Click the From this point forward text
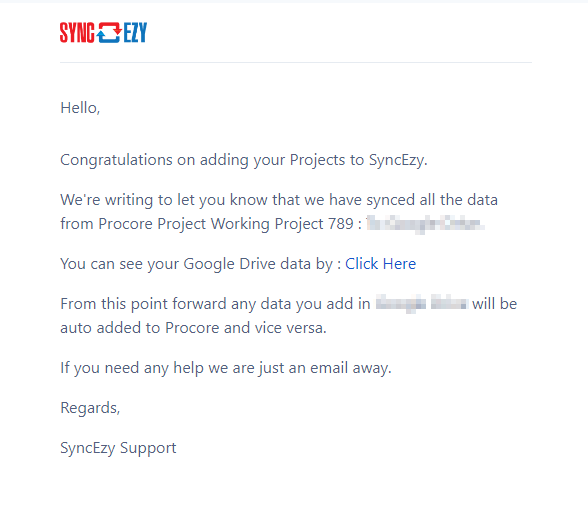The height and width of the screenshot is (509, 588). click(x=215, y=304)
